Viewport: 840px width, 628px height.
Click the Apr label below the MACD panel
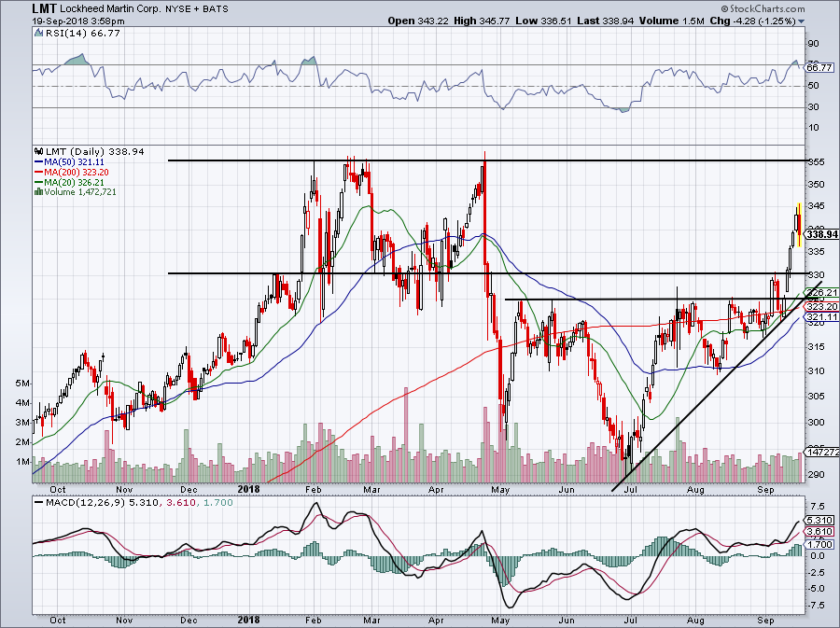pos(436,621)
